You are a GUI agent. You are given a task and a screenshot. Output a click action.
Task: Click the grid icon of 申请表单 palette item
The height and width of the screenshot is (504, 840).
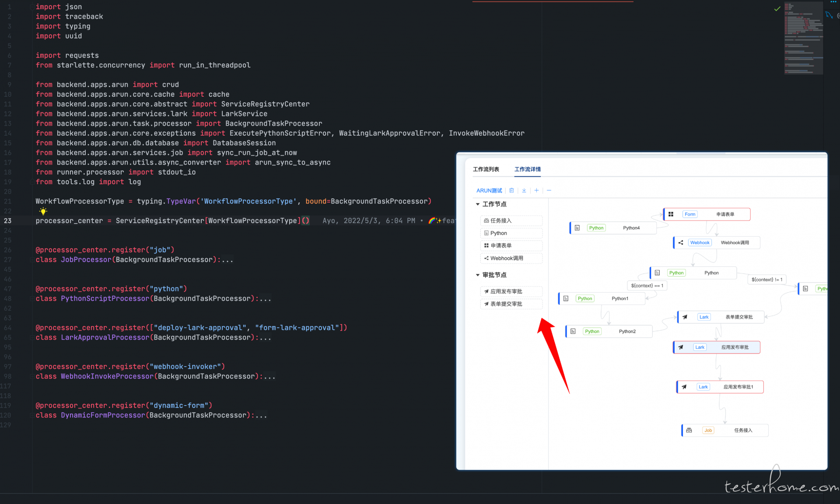[486, 245]
